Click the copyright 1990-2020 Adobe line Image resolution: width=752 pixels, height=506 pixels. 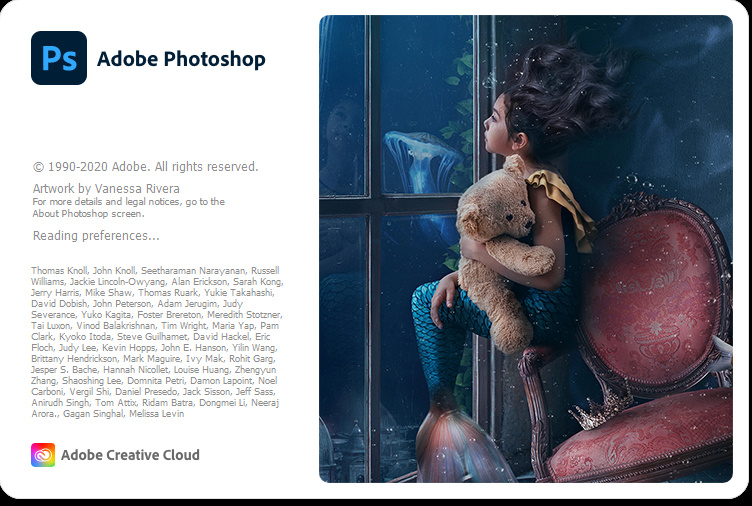point(145,167)
